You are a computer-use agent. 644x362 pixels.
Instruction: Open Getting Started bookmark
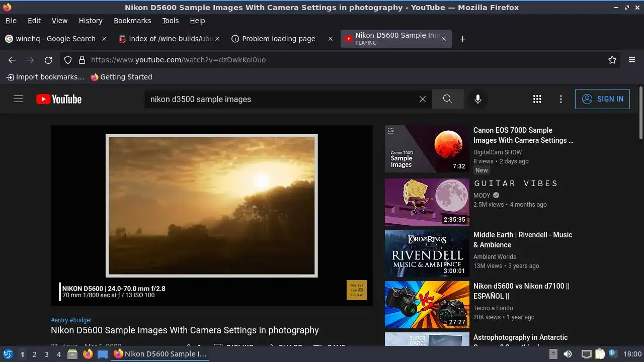point(121,77)
